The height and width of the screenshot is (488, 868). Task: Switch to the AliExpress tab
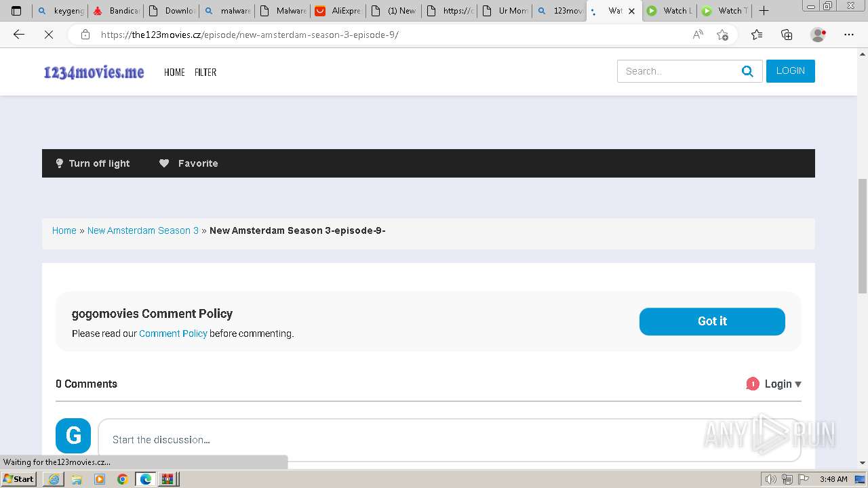(338, 11)
